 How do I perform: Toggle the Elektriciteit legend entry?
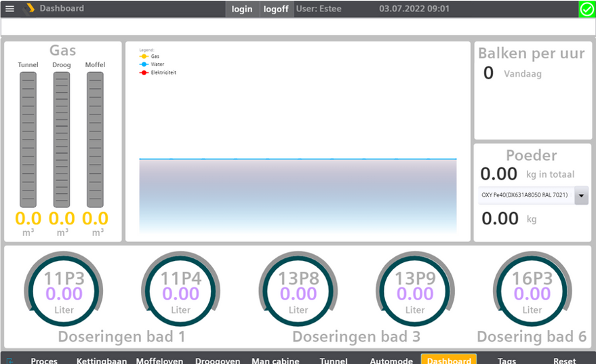pos(158,73)
